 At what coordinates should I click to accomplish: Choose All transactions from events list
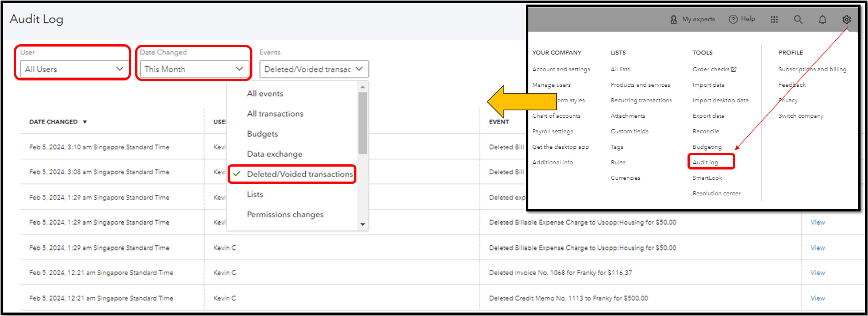coord(275,114)
